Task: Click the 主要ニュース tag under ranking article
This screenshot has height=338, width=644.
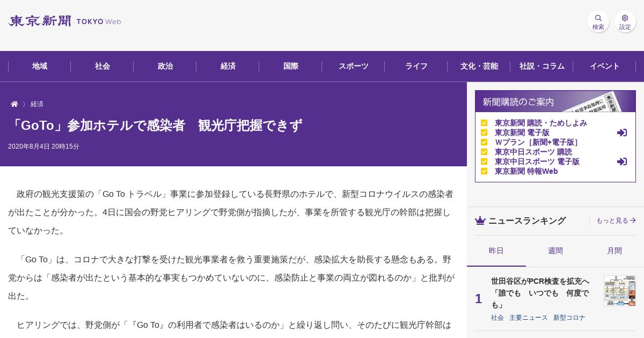Action: [529, 318]
